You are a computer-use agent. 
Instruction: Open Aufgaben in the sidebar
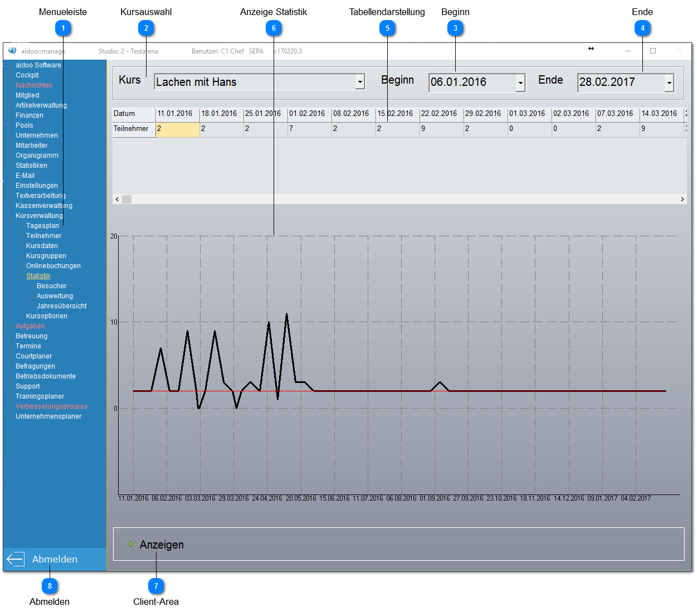[30, 326]
